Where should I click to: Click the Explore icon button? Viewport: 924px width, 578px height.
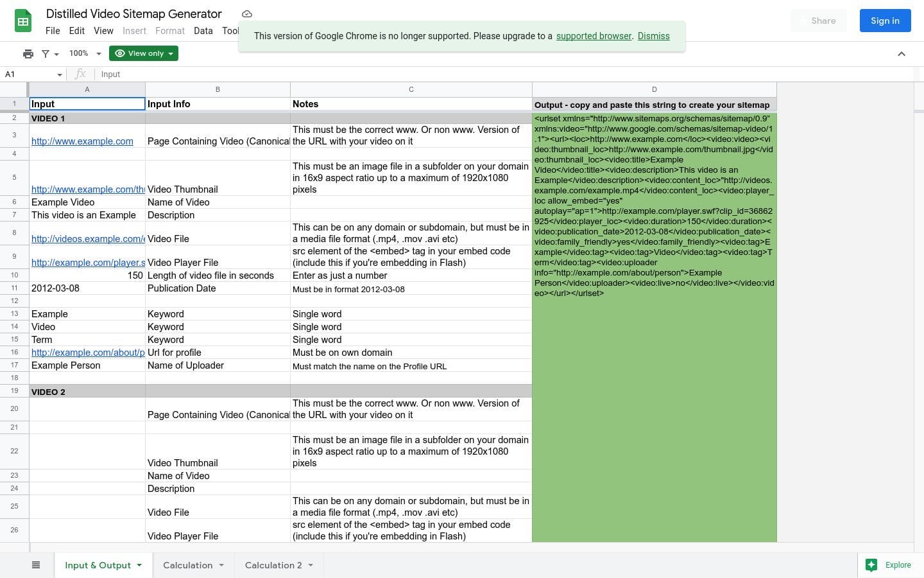[x=871, y=565]
